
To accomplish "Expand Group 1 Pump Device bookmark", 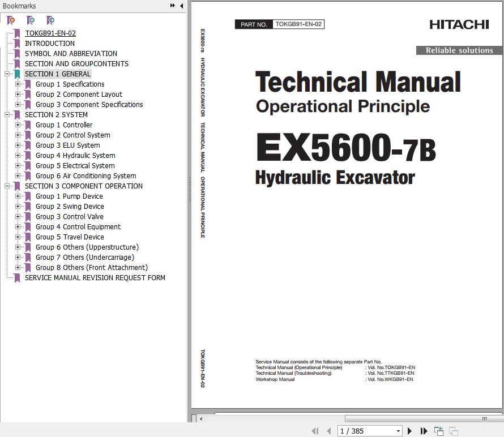I will [x=18, y=196].
